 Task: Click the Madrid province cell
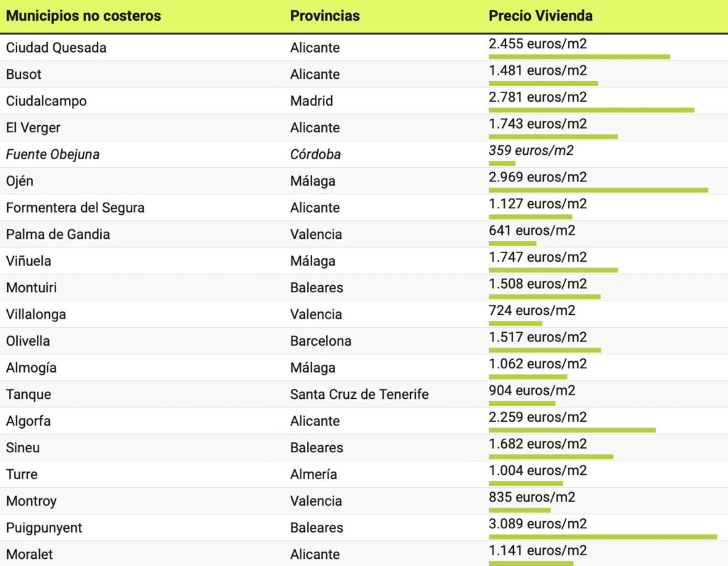coord(311,101)
